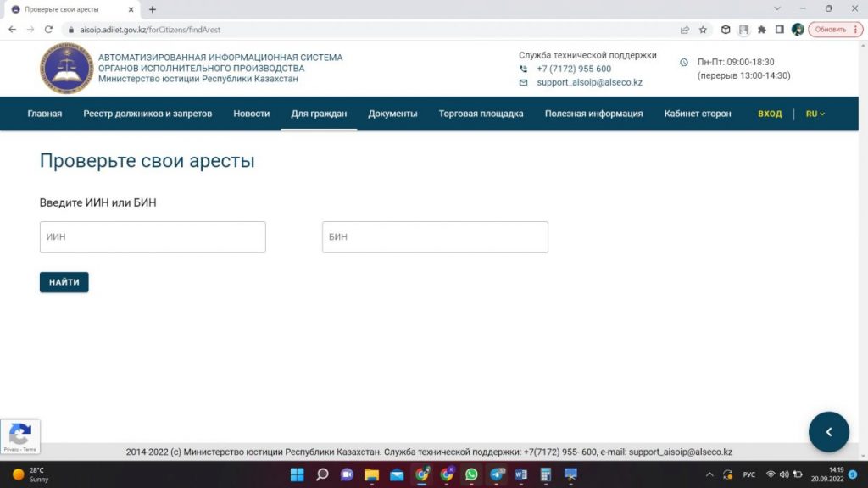868x488 pixels.
Task: Open Реестр должников и запретов menu
Action: (x=147, y=114)
